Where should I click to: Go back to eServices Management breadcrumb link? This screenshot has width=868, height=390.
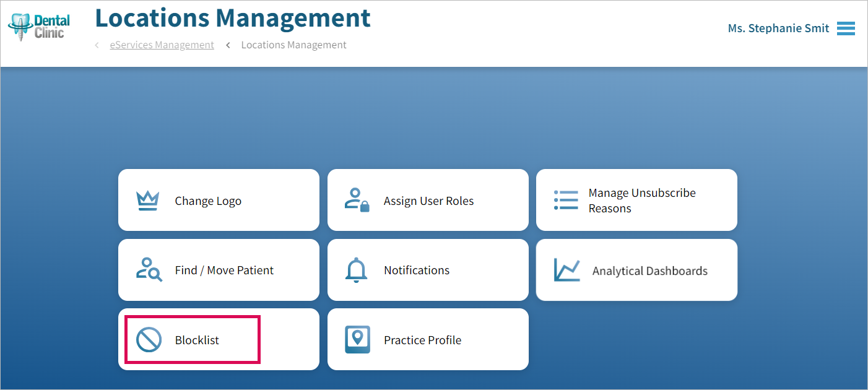(x=162, y=45)
